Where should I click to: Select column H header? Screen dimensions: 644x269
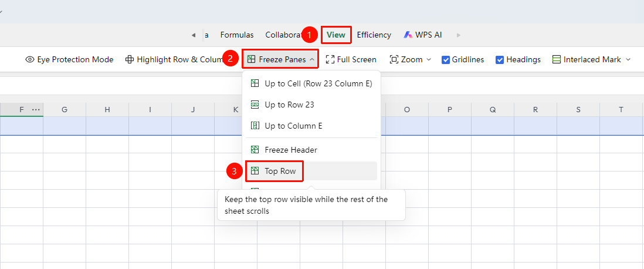(x=107, y=110)
